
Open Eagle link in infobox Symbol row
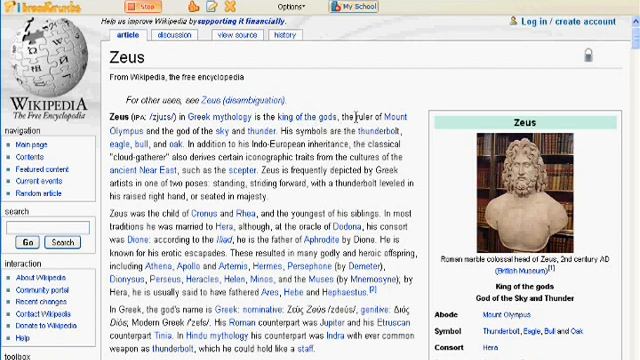pyautogui.click(x=532, y=331)
